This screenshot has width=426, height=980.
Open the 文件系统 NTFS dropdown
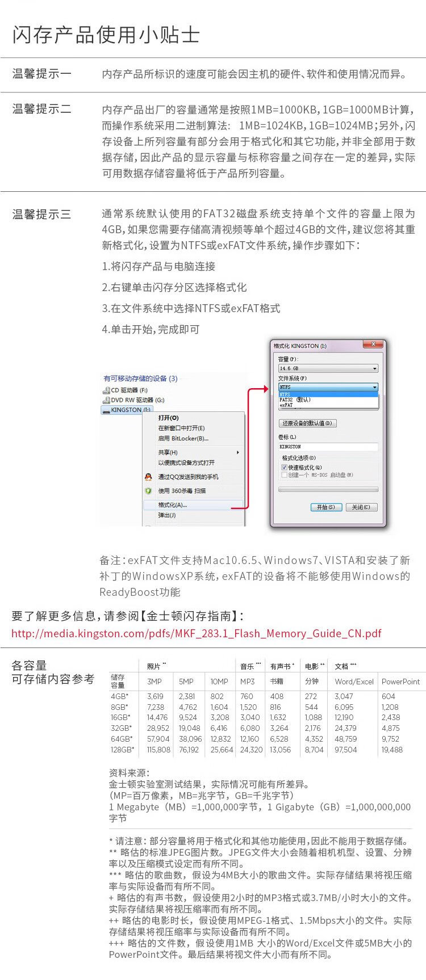click(x=328, y=387)
